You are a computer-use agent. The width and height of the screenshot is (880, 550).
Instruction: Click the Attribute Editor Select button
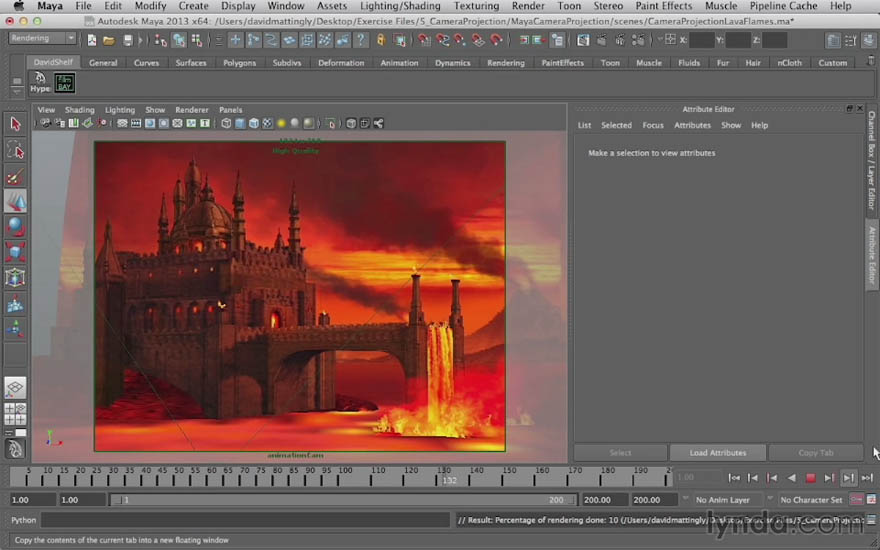click(620, 453)
